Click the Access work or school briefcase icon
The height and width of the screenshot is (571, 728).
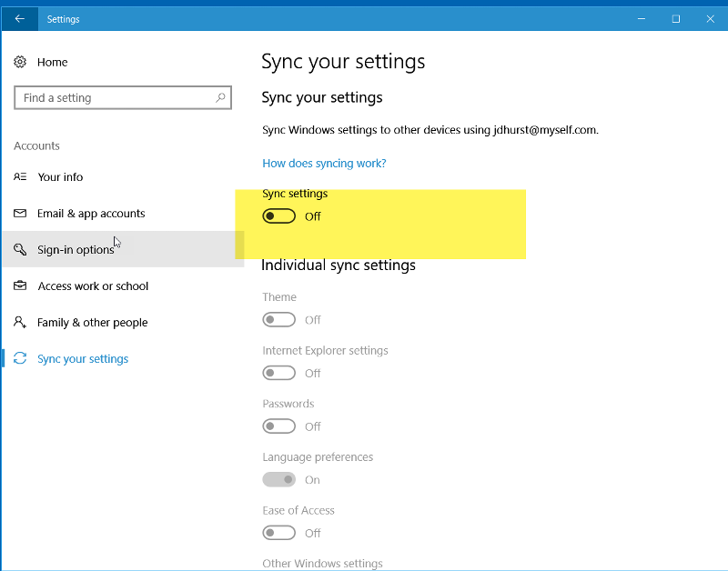tap(20, 286)
